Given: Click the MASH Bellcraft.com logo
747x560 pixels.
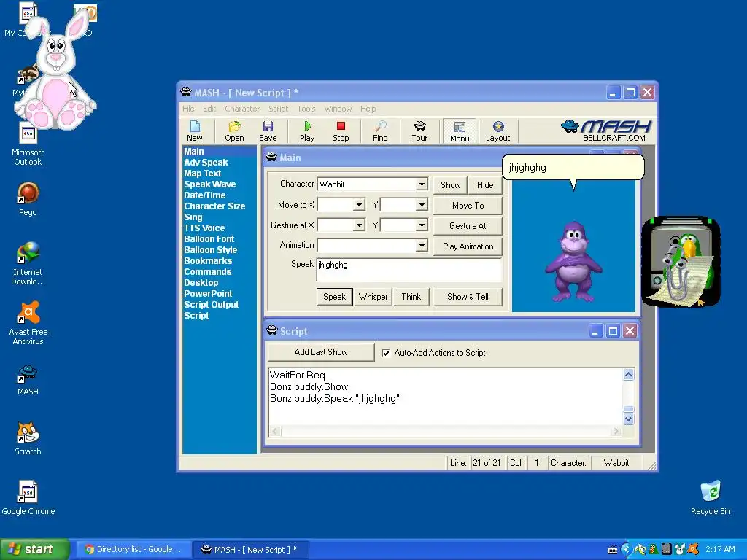Looking at the screenshot, I should [x=606, y=131].
